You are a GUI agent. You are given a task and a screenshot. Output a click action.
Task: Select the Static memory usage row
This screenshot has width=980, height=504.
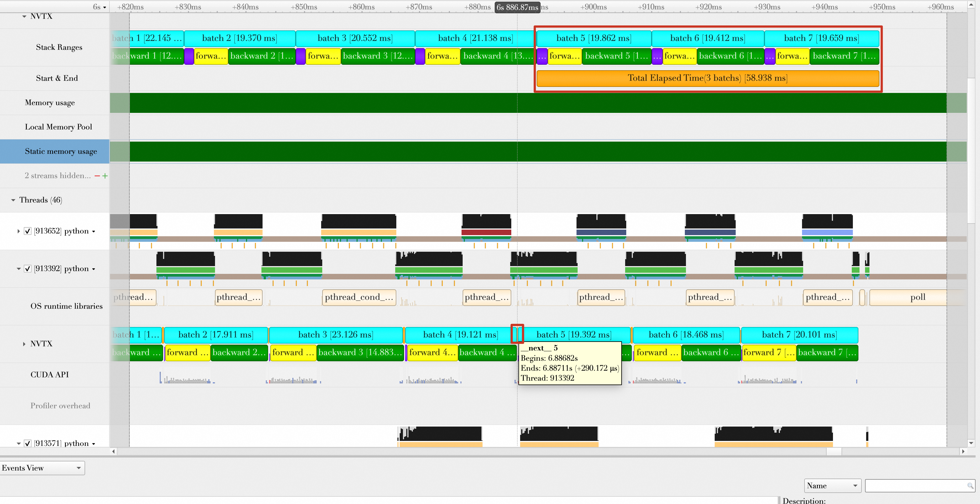click(61, 152)
